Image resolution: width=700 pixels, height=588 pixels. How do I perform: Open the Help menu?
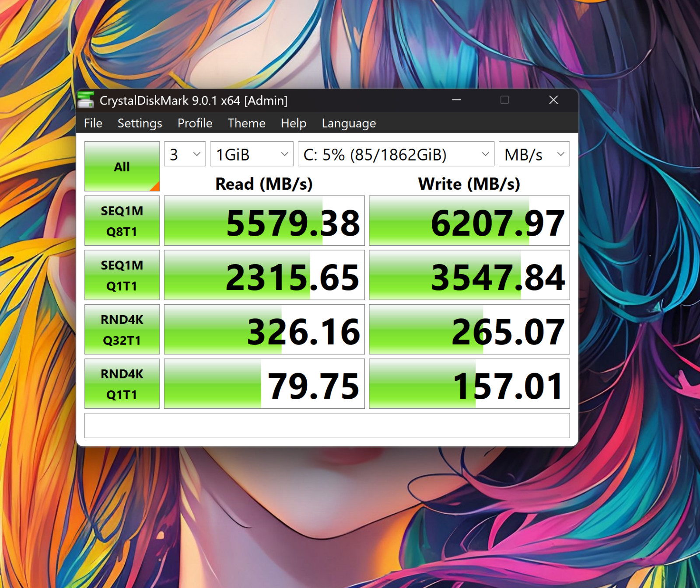click(x=294, y=123)
